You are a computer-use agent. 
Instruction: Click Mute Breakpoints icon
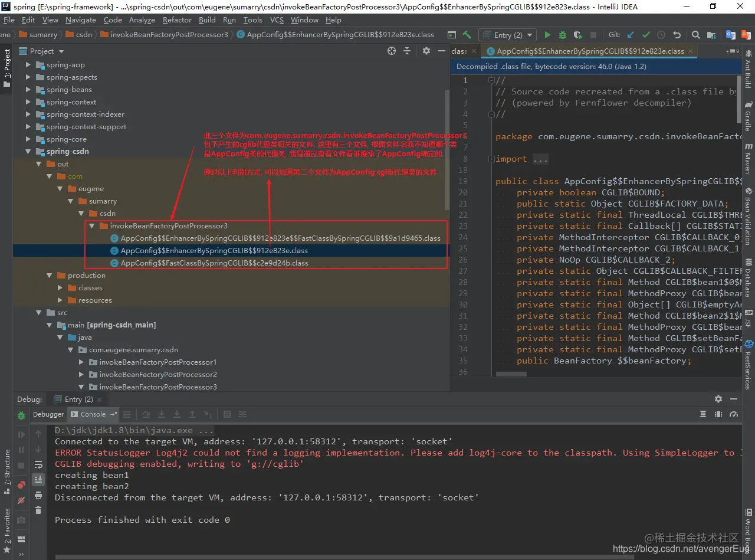click(x=21, y=500)
